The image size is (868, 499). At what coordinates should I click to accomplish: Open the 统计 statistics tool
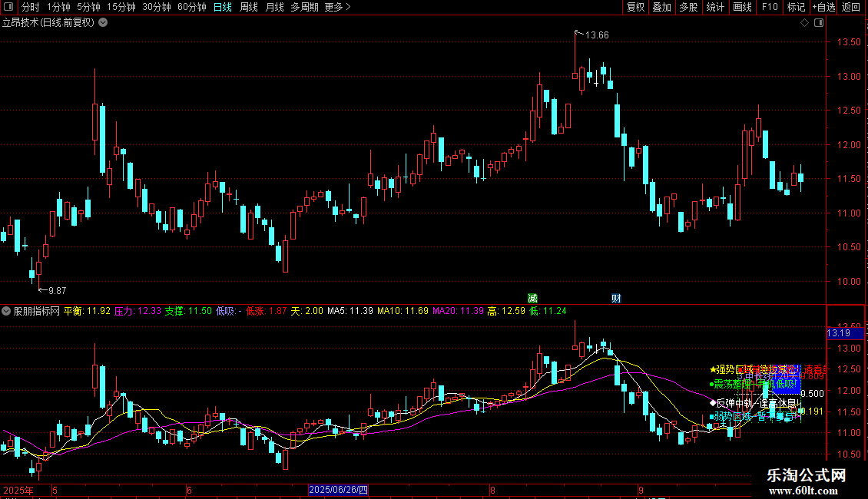click(x=715, y=7)
